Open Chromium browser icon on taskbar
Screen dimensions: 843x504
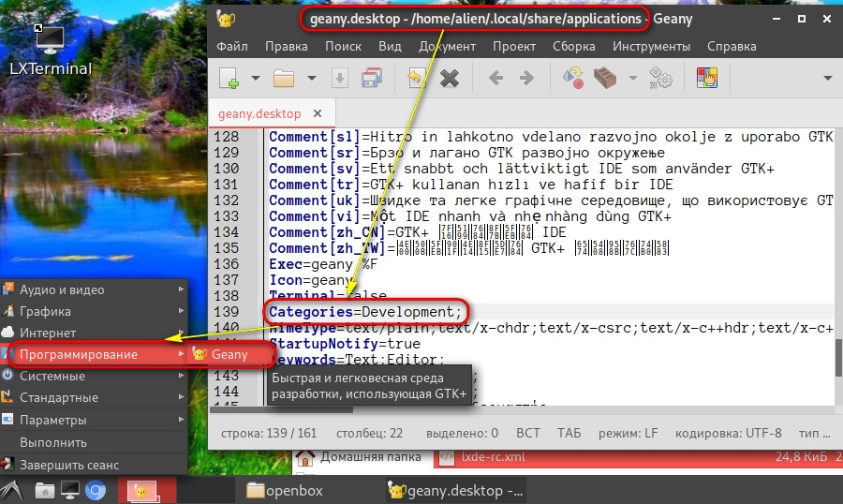coord(96,491)
